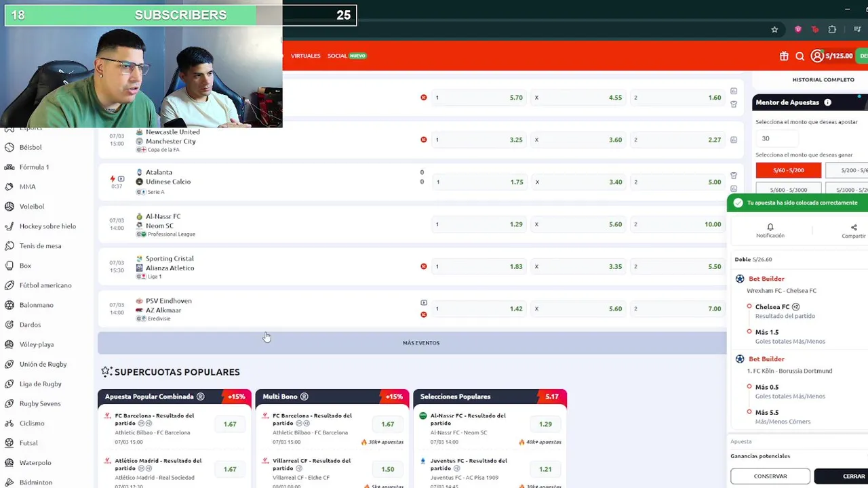
Task: Open the SOCIAL menu tab
Action: [337, 56]
